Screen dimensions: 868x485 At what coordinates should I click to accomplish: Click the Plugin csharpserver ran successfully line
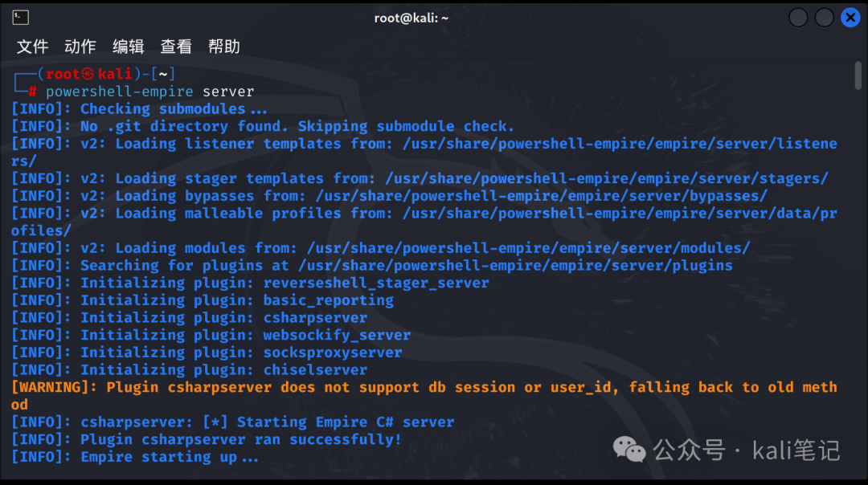pos(207,440)
